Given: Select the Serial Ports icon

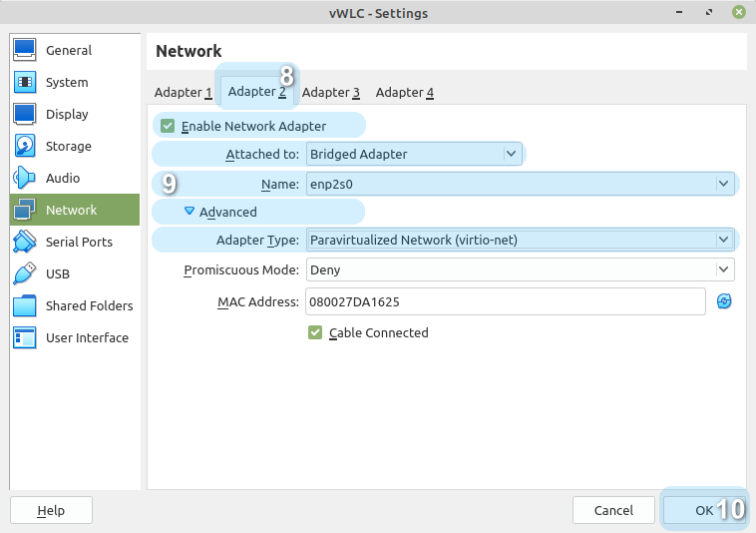Looking at the screenshot, I should 25,242.
